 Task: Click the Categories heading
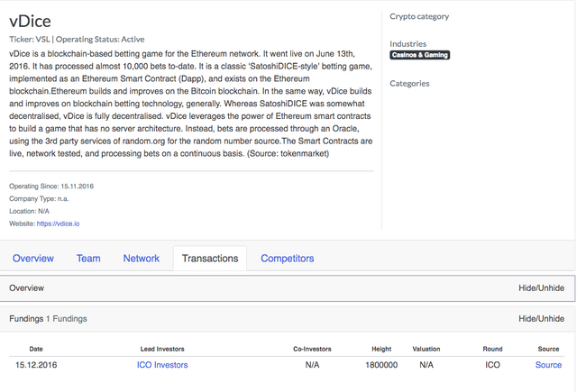(409, 84)
